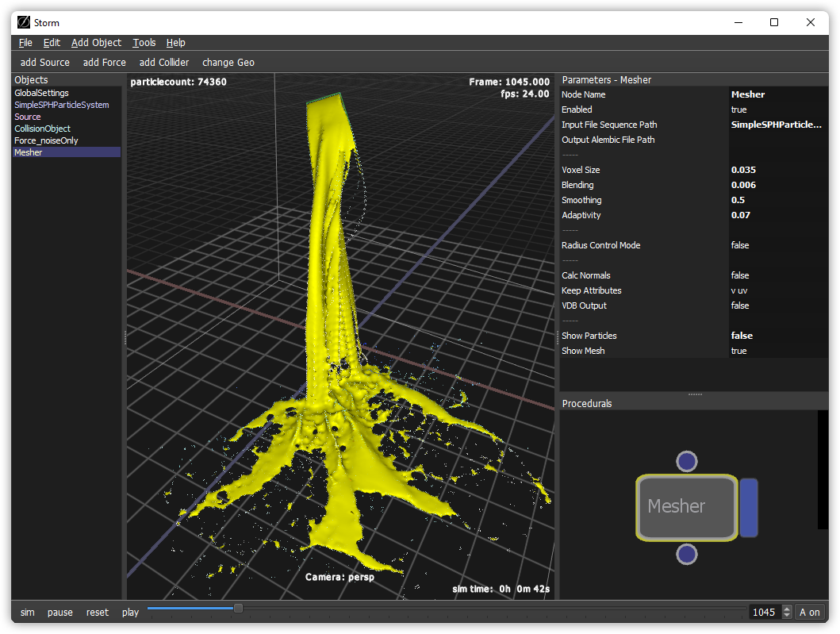Select SimpleSPHParticleSystem in Objects list
The image size is (840, 634).
[x=62, y=105]
